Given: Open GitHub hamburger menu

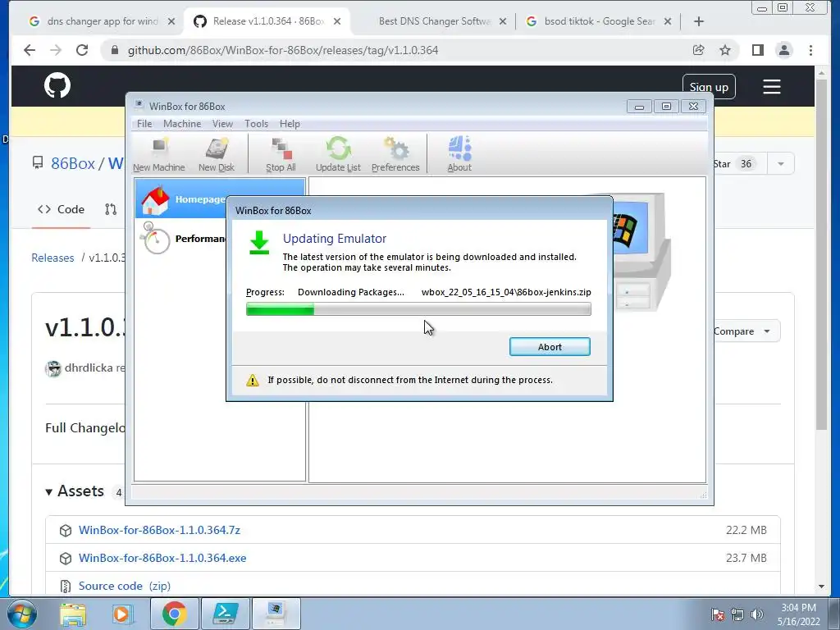Looking at the screenshot, I should [771, 87].
